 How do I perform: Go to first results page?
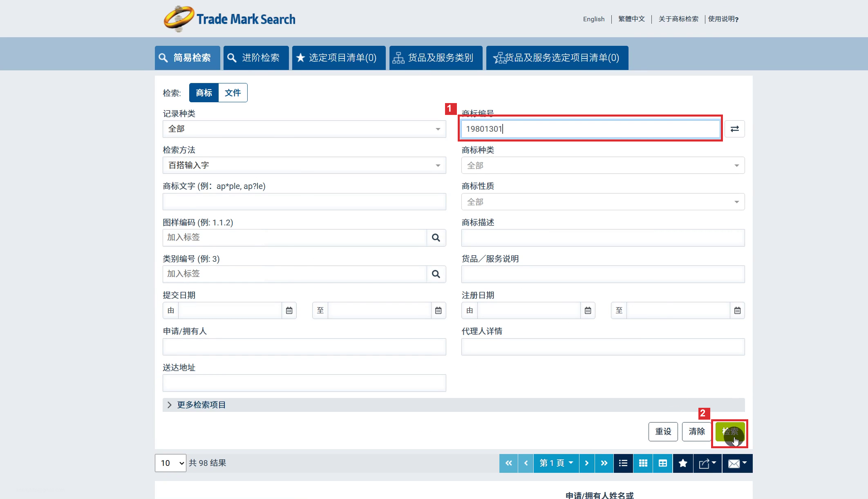coord(508,463)
